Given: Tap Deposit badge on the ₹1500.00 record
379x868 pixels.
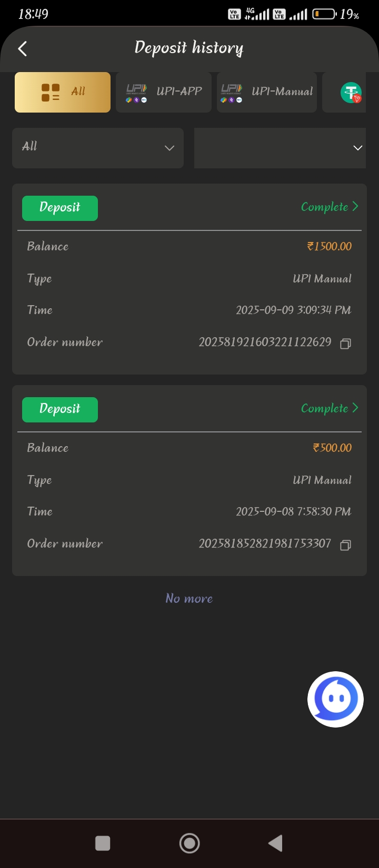Looking at the screenshot, I should click(x=60, y=208).
